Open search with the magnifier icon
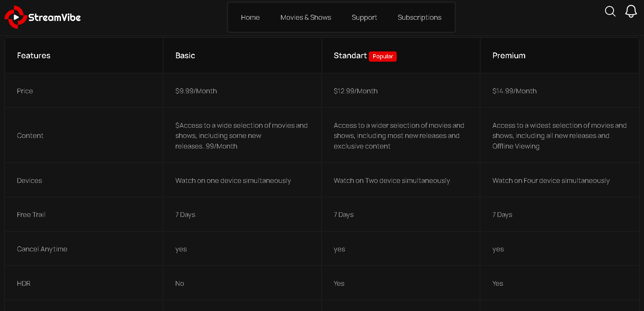 pyautogui.click(x=610, y=11)
